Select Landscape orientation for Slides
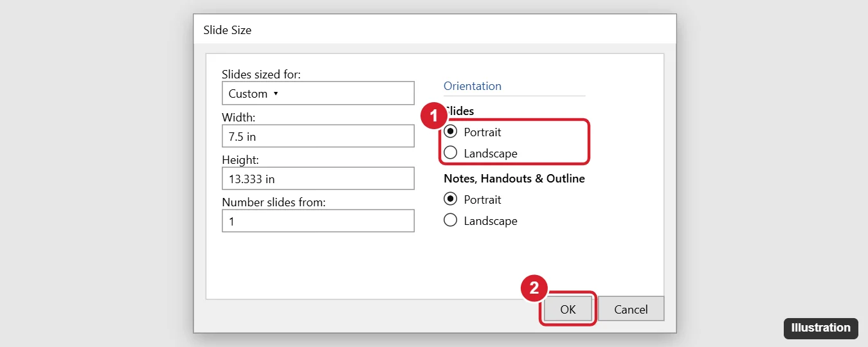The height and width of the screenshot is (347, 868). [451, 153]
